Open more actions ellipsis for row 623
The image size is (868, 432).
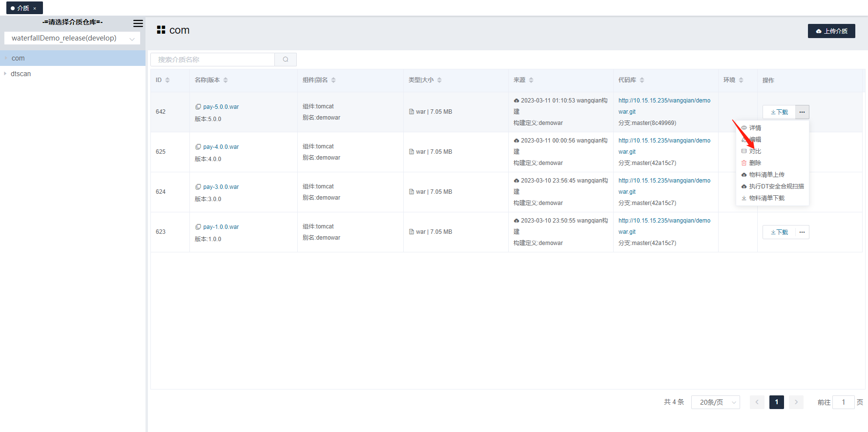[x=802, y=232]
